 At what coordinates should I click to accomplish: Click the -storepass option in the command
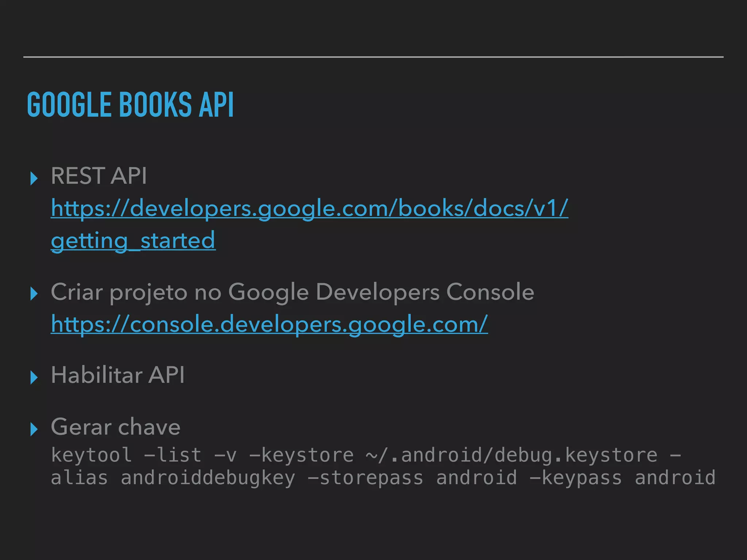tap(365, 478)
